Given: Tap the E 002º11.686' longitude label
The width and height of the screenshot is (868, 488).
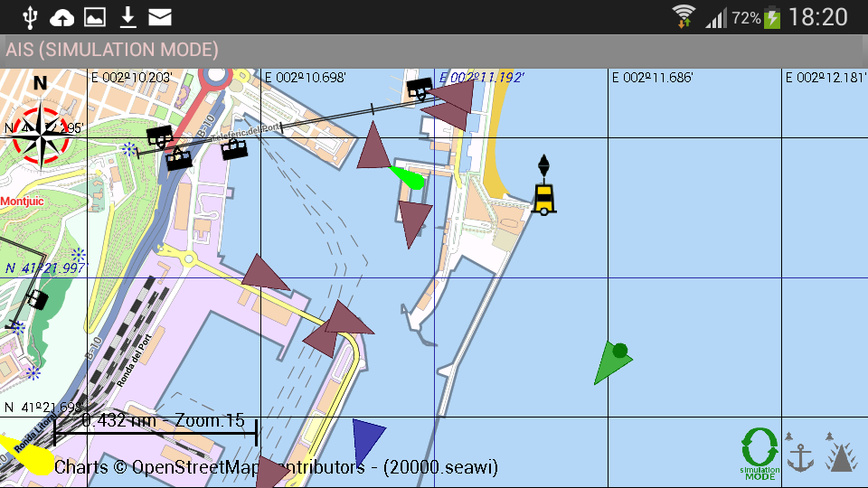Looking at the screenshot, I should pos(652,78).
